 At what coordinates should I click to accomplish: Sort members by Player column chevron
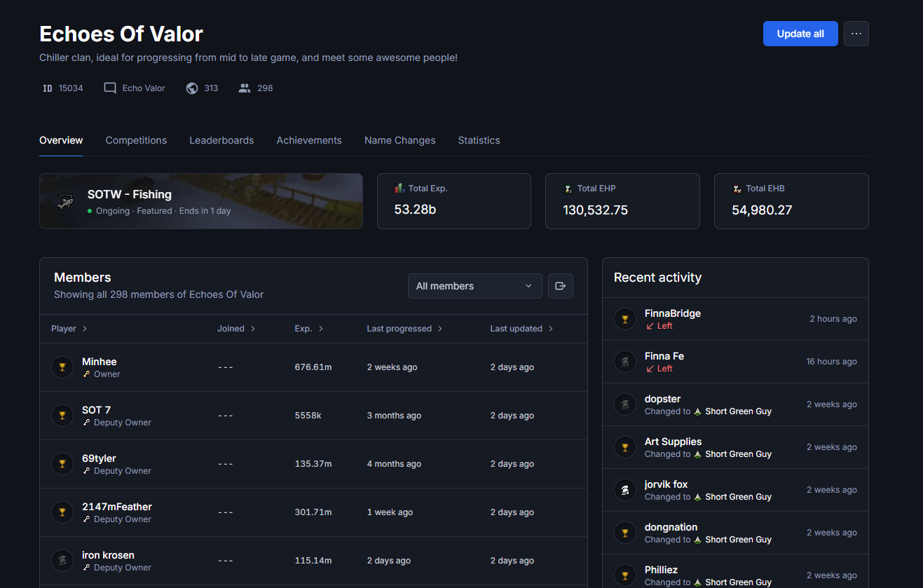pyautogui.click(x=85, y=329)
